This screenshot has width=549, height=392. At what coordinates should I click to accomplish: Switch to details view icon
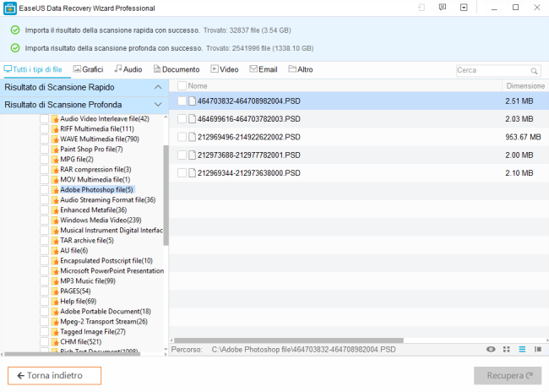(x=537, y=348)
